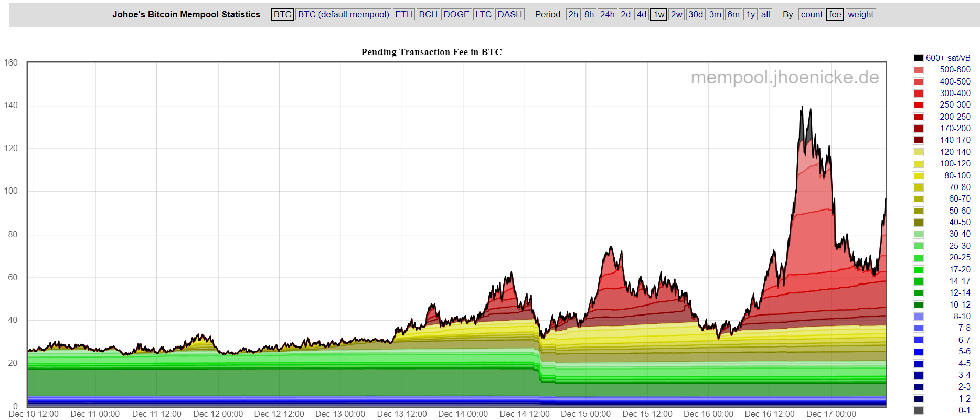This screenshot has width=980, height=420.
Task: Toggle the 6-7 legend swatch
Action: tap(918, 340)
